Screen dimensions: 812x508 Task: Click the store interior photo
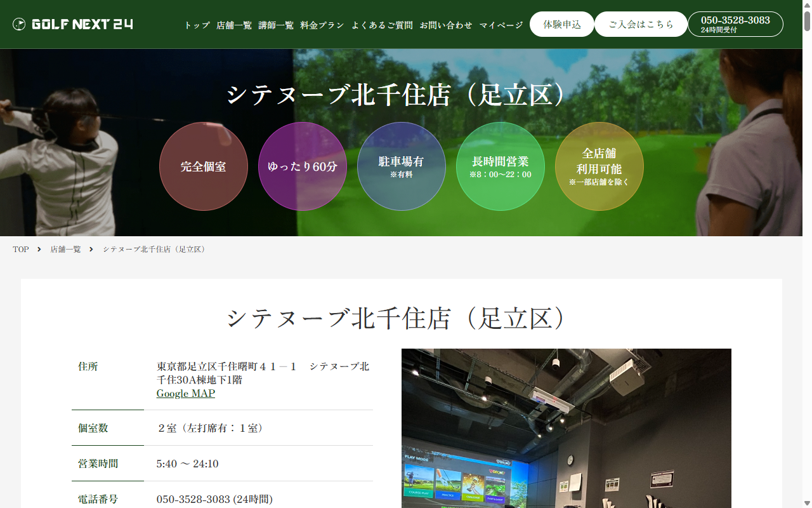pos(566,428)
